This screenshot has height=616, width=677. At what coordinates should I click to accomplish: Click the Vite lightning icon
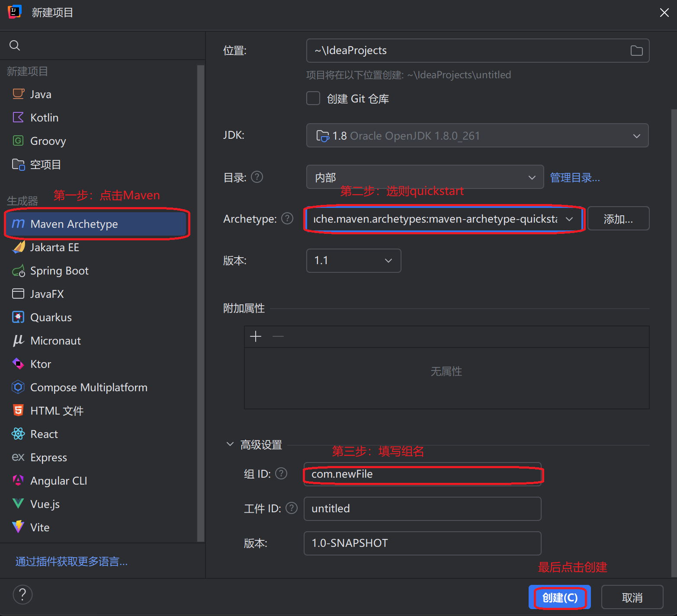[18, 527]
